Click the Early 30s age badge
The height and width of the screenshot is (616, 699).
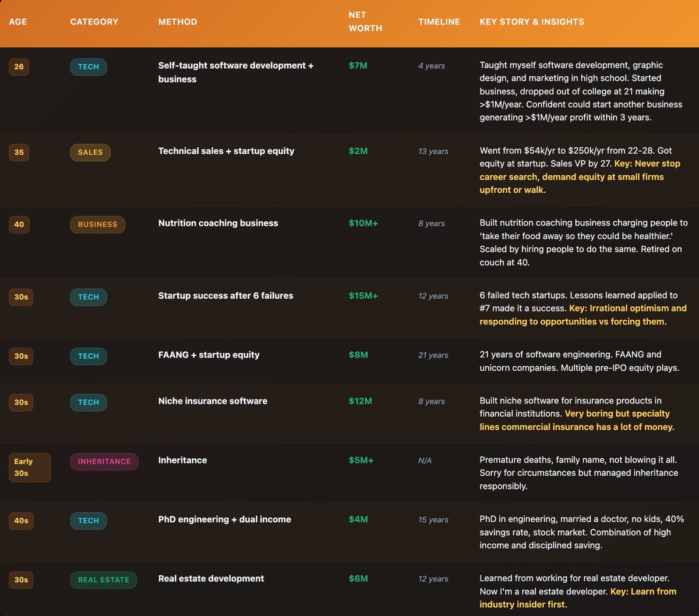(30, 468)
